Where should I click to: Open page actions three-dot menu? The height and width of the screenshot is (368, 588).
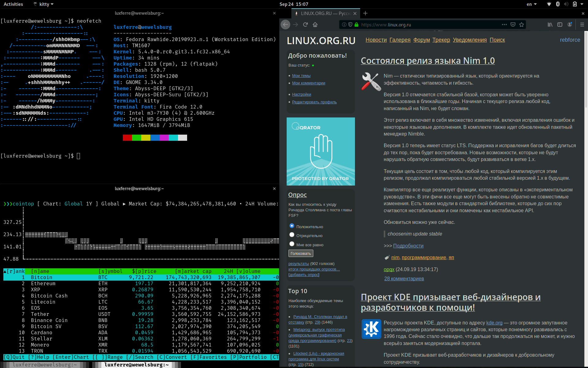[x=504, y=25]
